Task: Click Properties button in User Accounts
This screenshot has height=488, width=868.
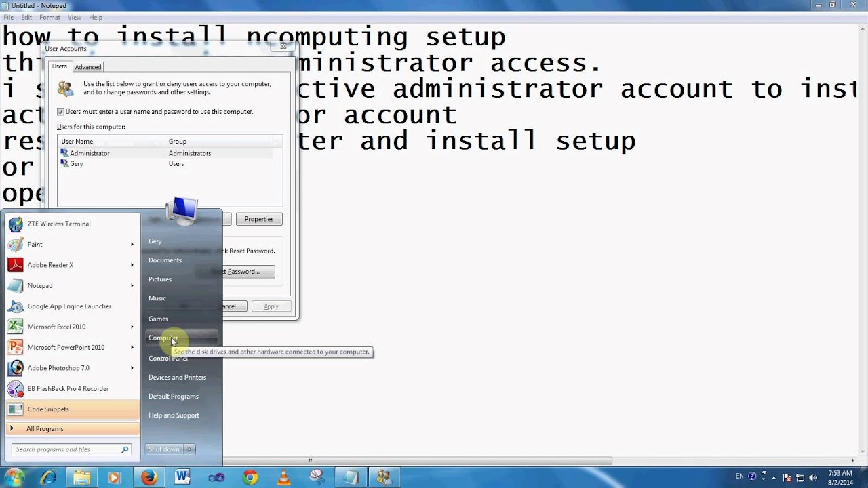Action: tap(259, 219)
